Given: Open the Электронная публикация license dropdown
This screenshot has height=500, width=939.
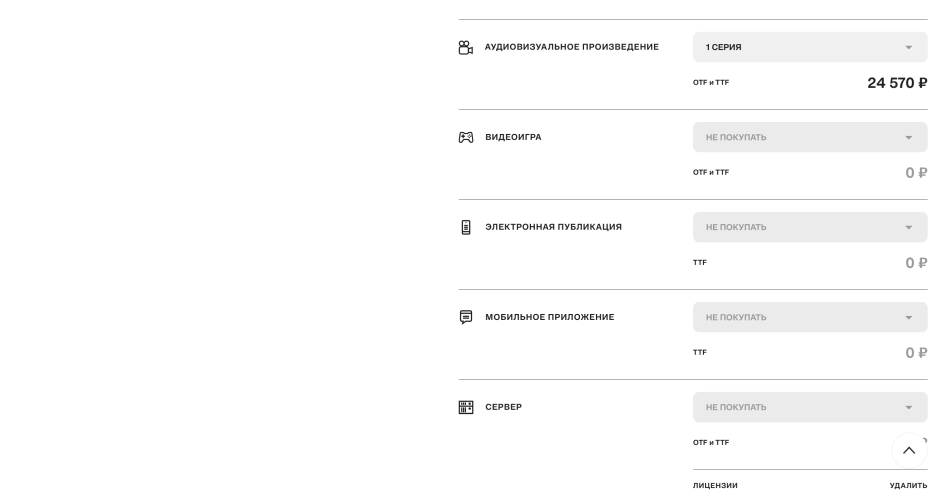Looking at the screenshot, I should tap(810, 227).
